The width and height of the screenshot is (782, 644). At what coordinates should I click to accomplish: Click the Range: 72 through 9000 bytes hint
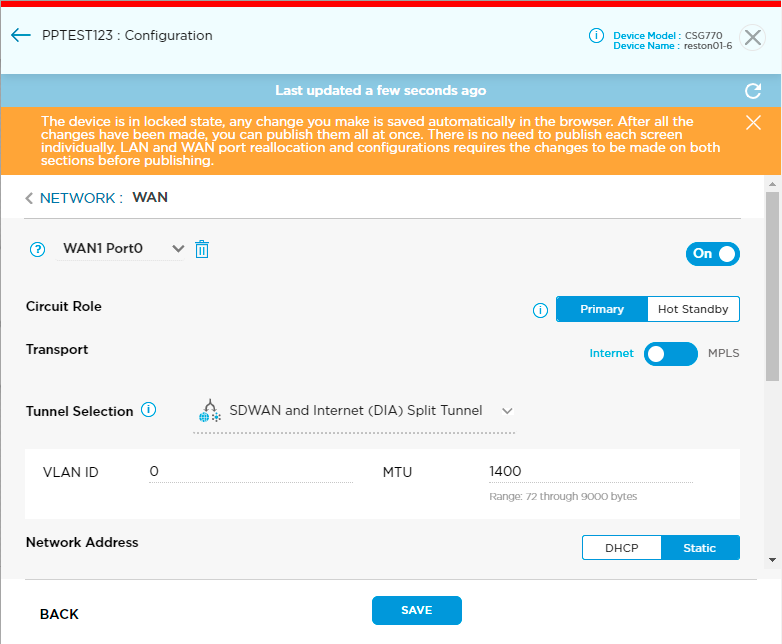click(563, 496)
